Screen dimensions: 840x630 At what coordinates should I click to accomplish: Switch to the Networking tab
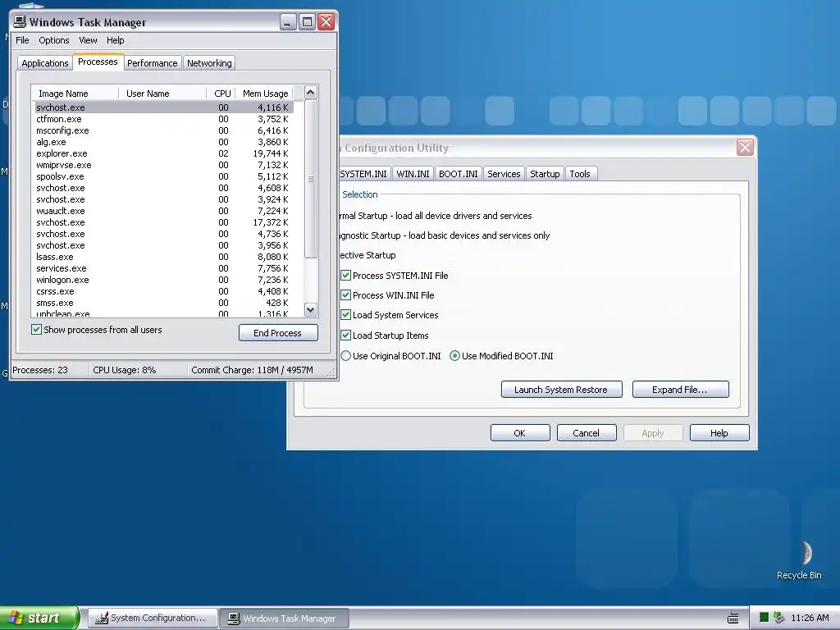tap(209, 63)
